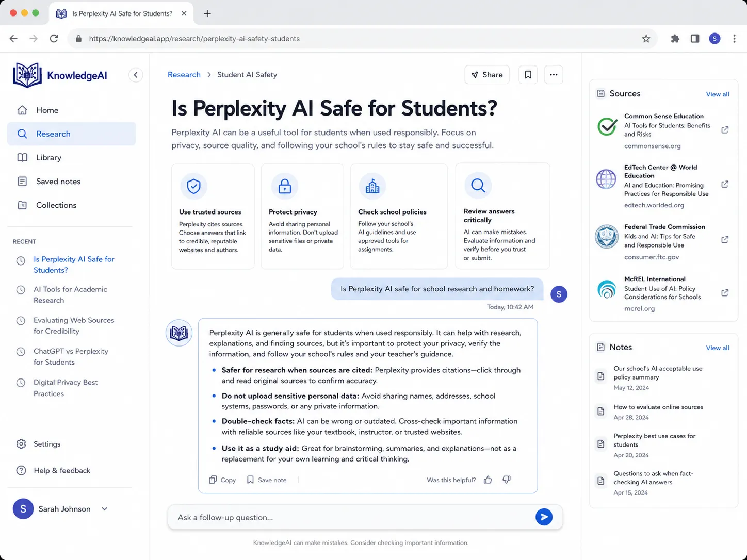Bookmark page with the address bar star
This screenshot has height=560, width=747.
(x=646, y=39)
